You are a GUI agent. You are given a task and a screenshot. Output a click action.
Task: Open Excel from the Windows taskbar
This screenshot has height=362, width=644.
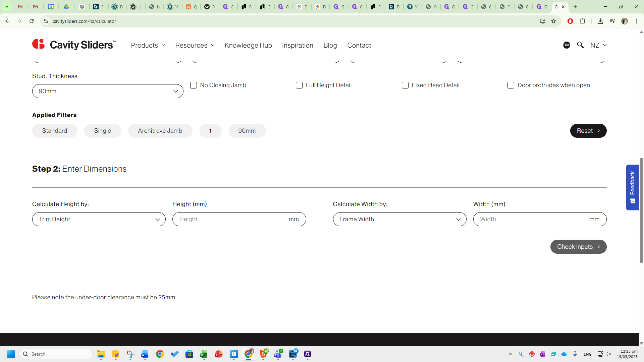(x=204, y=354)
